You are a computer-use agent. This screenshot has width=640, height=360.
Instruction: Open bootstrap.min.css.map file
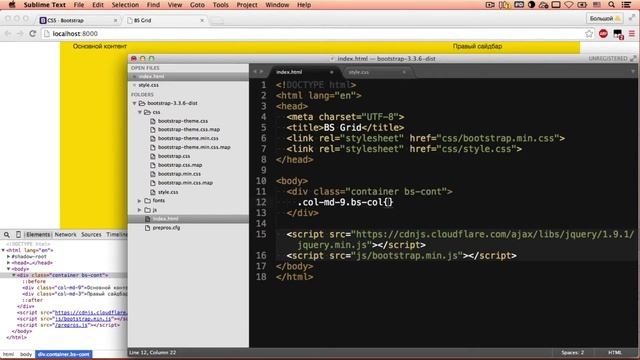(185, 183)
